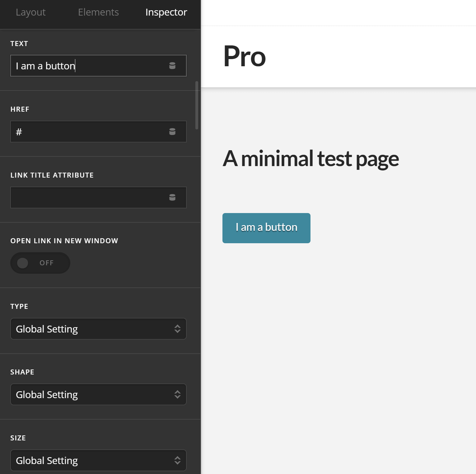Click the chevron on the Size dropdown
Screen dimensions: 476x474
[177, 460]
